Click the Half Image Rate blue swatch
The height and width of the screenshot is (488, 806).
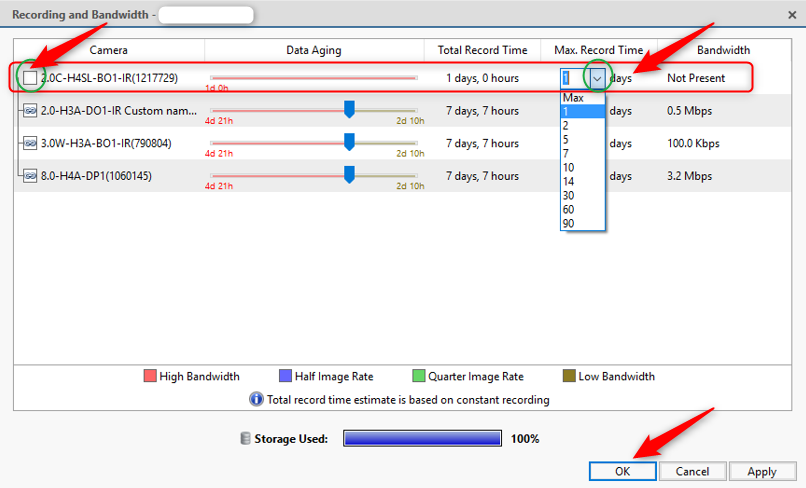pyautogui.click(x=287, y=376)
